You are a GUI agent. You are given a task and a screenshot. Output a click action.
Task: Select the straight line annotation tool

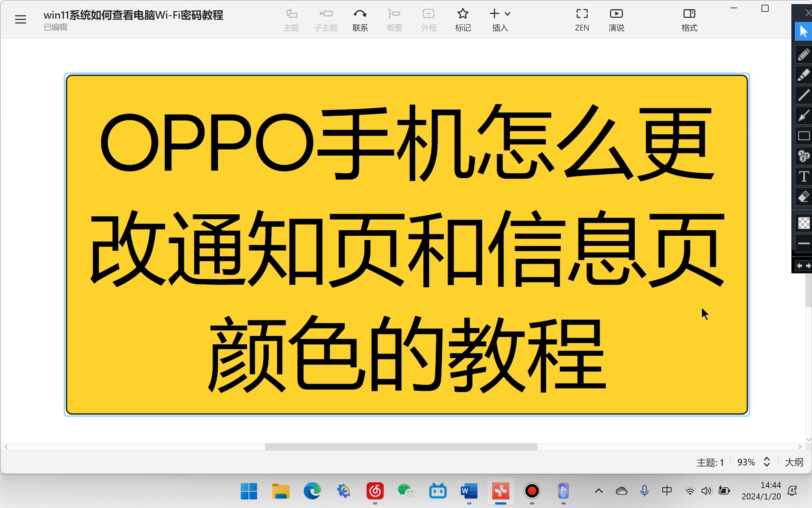[804, 95]
